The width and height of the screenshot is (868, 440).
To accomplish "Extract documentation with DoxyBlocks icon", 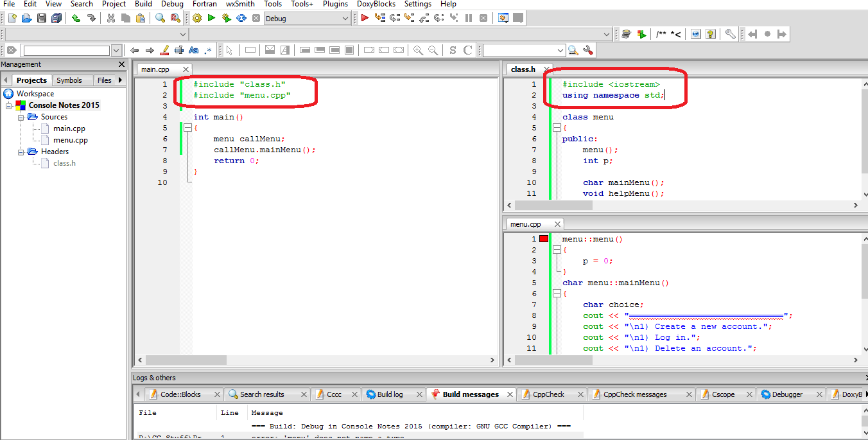I will tap(642, 34).
